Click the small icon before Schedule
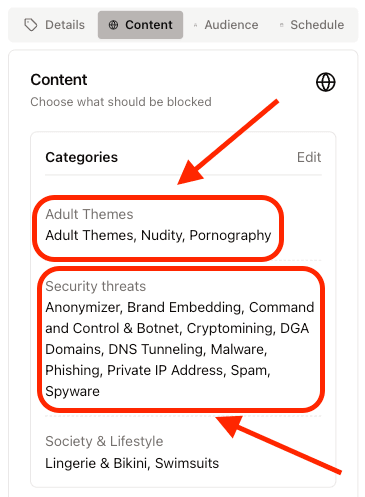 282,25
